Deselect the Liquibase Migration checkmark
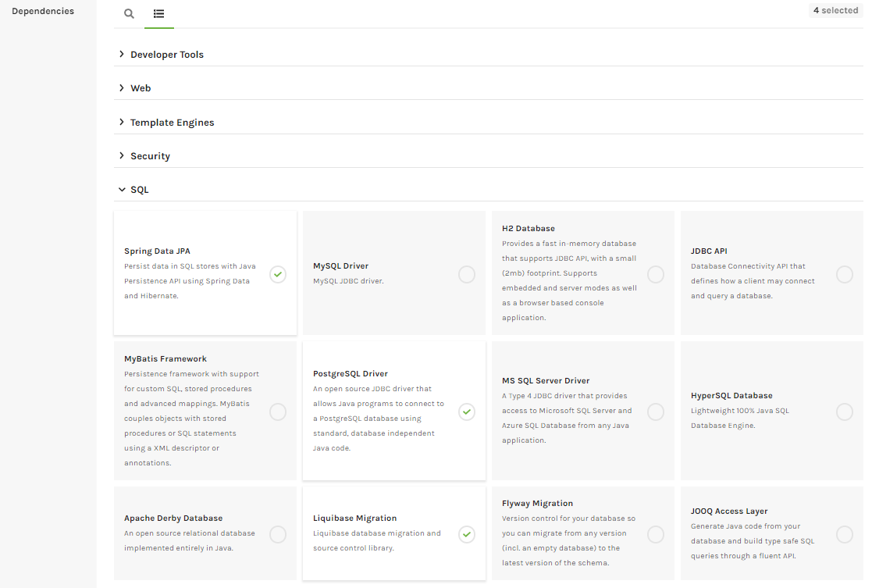The height and width of the screenshot is (588, 872). point(467,535)
